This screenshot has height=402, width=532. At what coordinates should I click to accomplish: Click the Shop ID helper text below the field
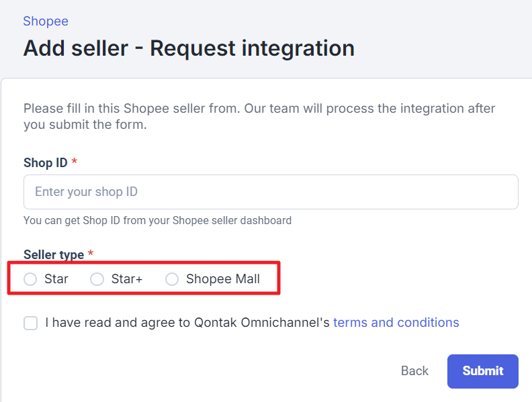157,220
